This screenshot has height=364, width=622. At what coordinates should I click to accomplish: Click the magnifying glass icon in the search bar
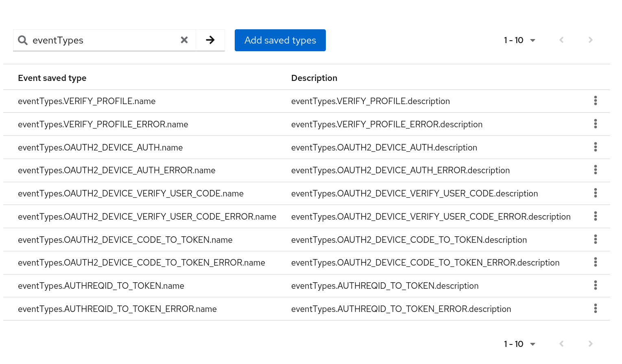[x=23, y=40]
